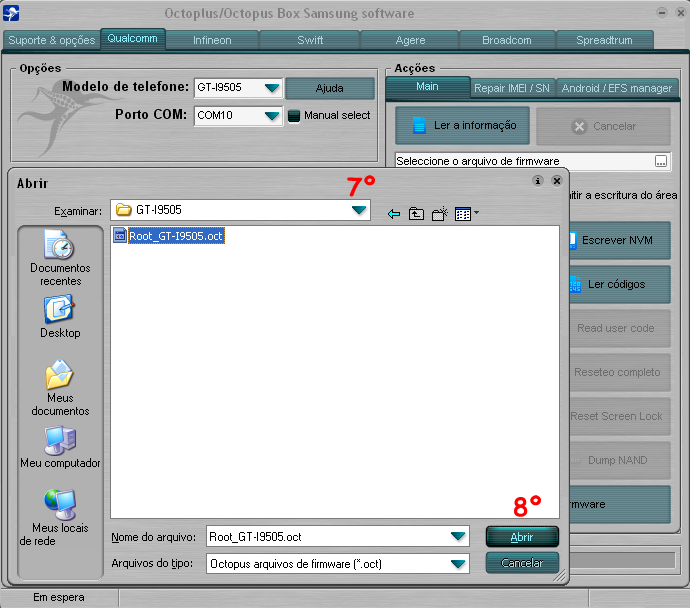Open Meus locais de rede shortcut

(60, 517)
